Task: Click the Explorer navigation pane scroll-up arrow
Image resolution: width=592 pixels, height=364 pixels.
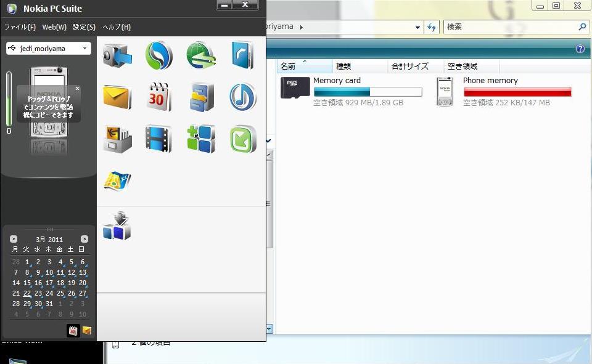Action: click(x=269, y=155)
